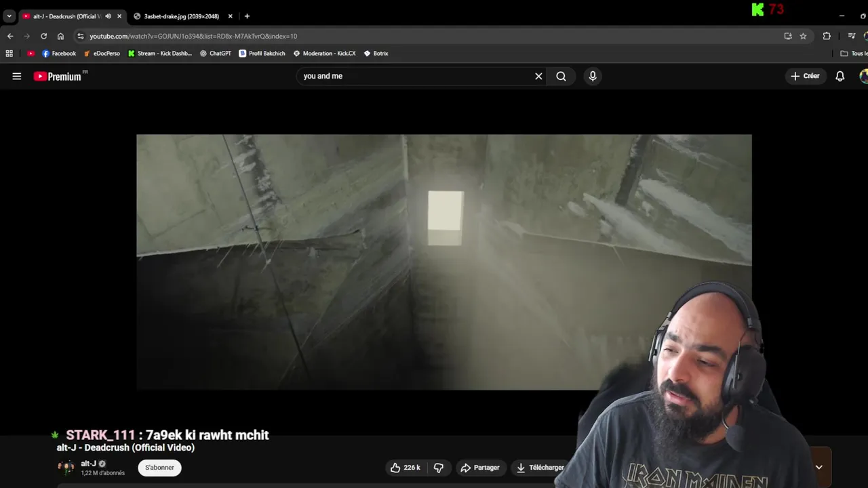The height and width of the screenshot is (488, 868).
Task: Install or cast icon in address bar
Action: point(788,36)
